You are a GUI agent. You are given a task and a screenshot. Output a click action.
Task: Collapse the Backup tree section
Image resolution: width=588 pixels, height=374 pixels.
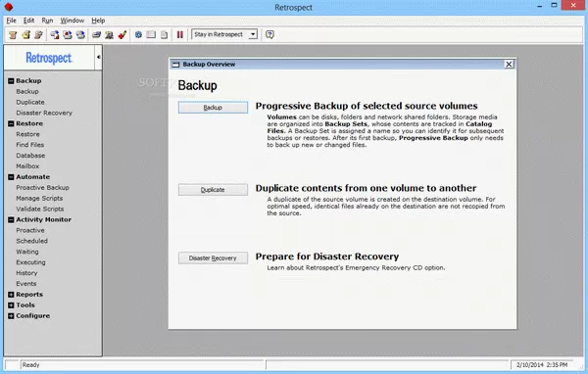(11, 80)
